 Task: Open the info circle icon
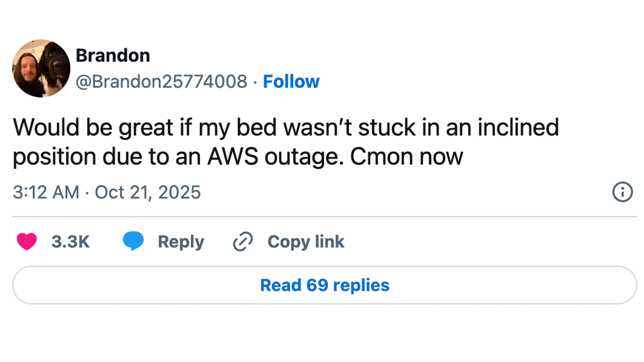(x=622, y=192)
